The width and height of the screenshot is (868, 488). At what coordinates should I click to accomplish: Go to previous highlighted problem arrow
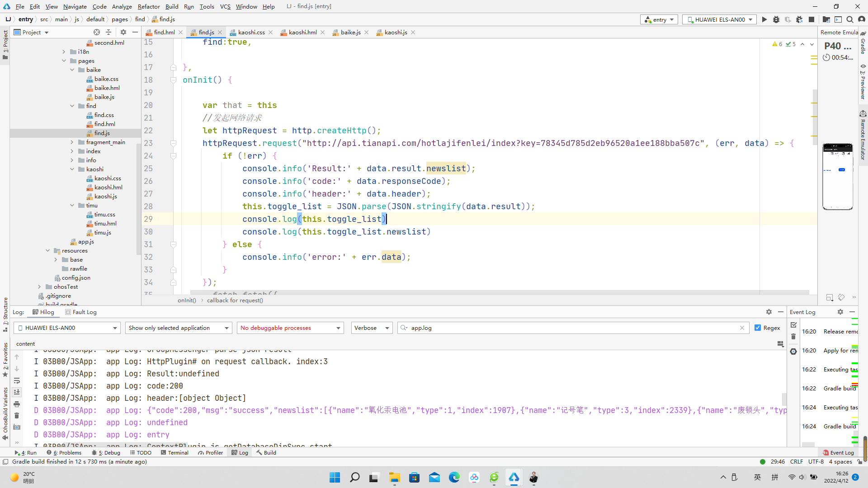[802, 44]
